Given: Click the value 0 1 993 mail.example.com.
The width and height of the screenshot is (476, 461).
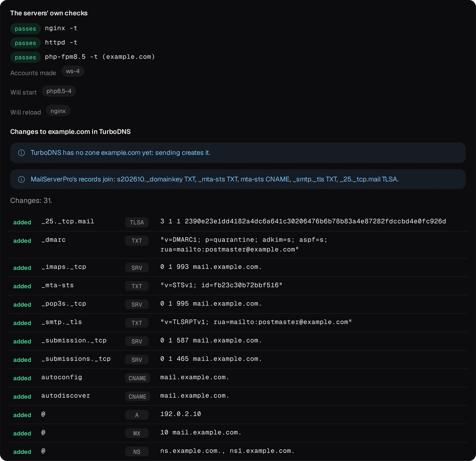Looking at the screenshot, I should pyautogui.click(x=211, y=267).
